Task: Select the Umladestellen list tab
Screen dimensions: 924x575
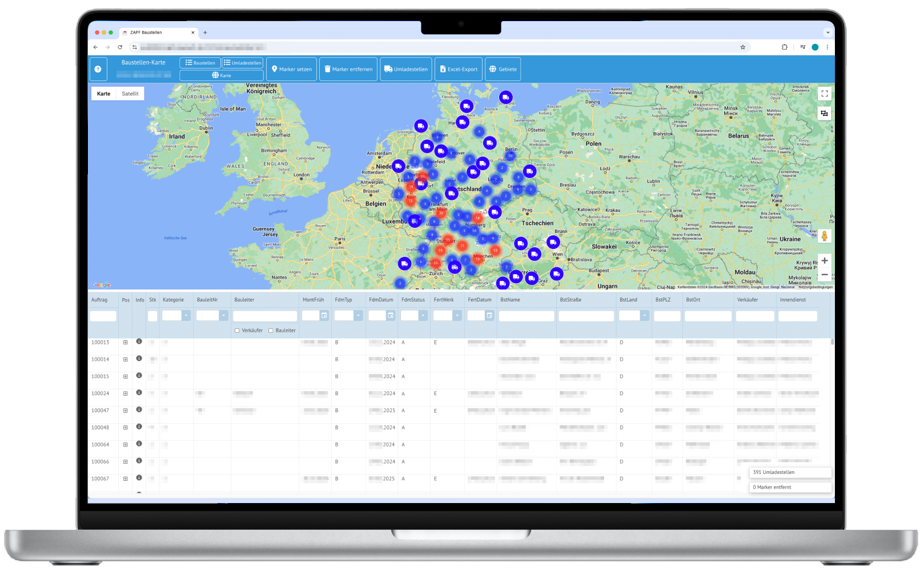Action: [243, 63]
